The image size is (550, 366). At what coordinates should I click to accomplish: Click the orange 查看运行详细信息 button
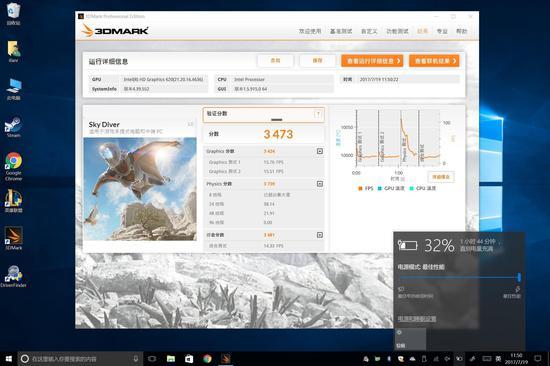tap(372, 61)
